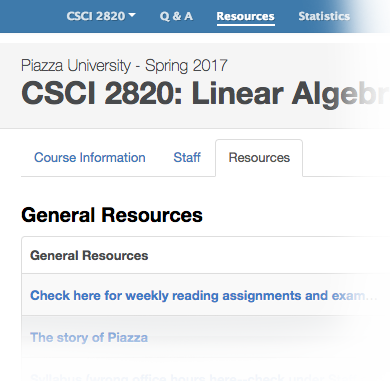Click the caret arrow beside CSCI 2820

[132, 15]
